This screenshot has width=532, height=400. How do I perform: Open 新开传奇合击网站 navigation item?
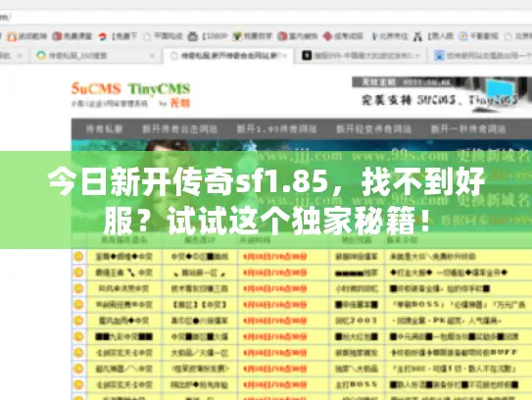[x=180, y=129]
